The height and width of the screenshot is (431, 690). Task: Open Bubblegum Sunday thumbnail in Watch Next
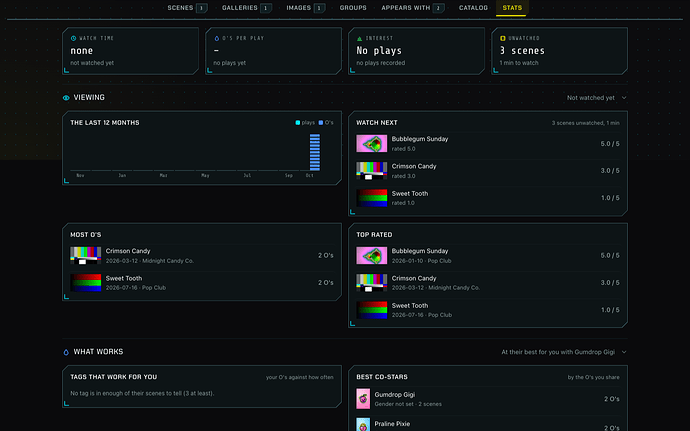pyautogui.click(x=372, y=144)
